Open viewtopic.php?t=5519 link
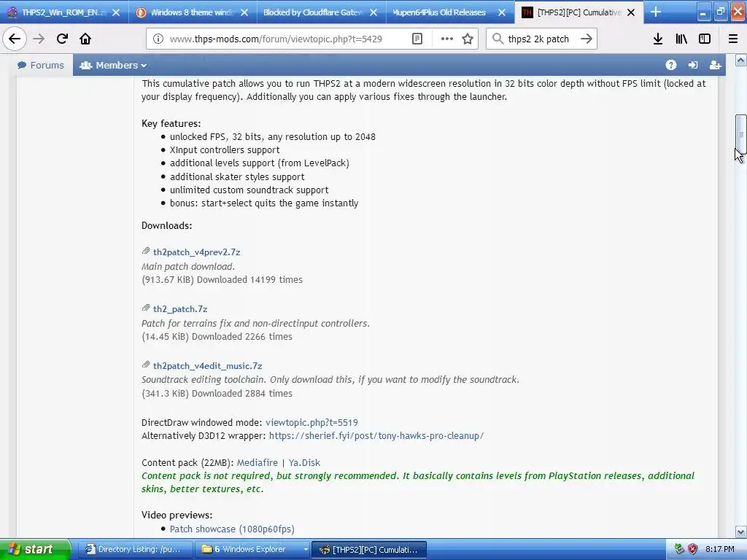 (x=311, y=422)
